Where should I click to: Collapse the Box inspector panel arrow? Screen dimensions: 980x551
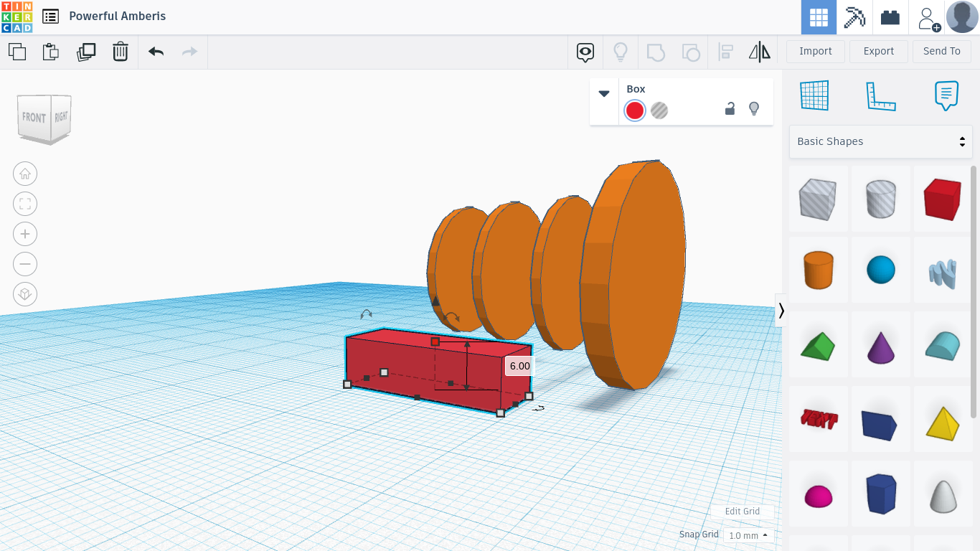click(x=604, y=94)
